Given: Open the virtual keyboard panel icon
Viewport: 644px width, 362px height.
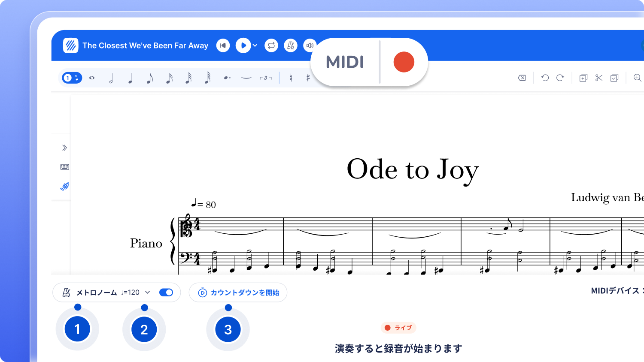Looking at the screenshot, I should (x=64, y=167).
